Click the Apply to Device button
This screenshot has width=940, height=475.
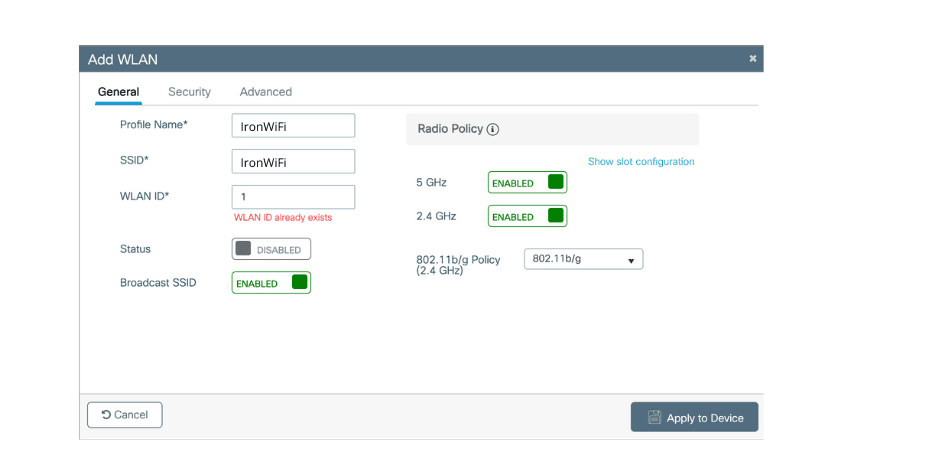694,418
